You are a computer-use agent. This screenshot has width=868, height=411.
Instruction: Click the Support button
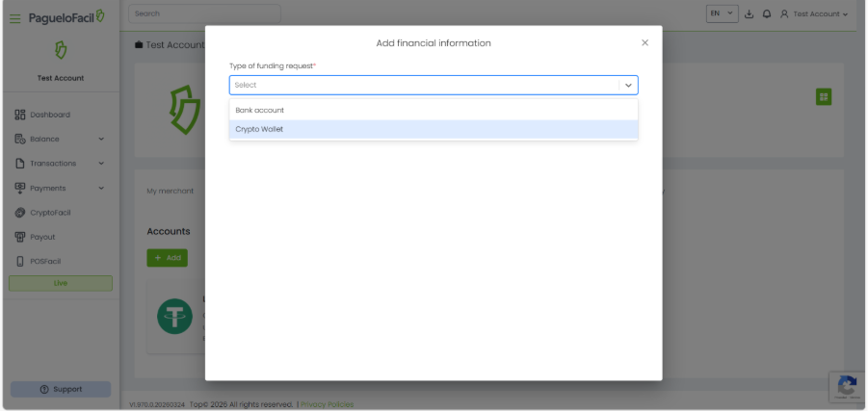61,389
